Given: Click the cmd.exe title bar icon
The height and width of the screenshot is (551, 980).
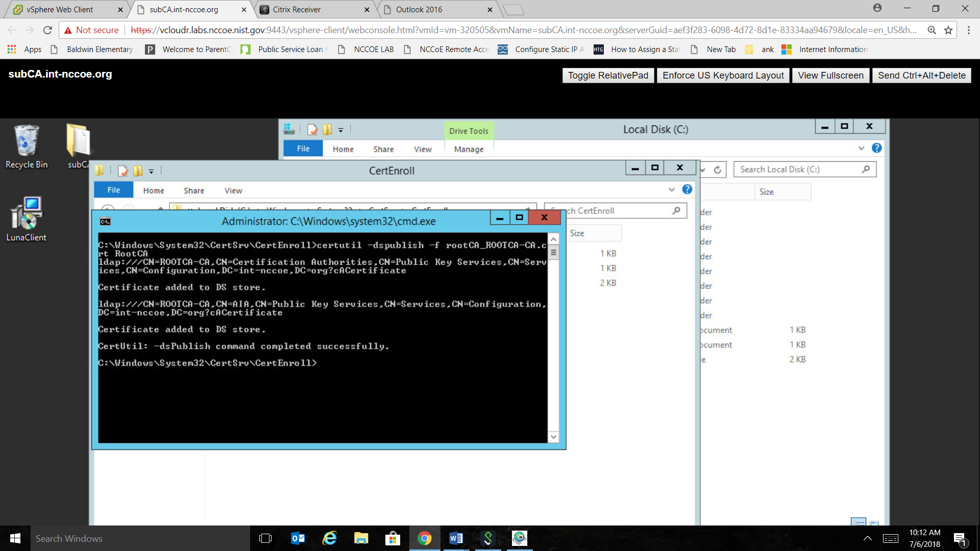Looking at the screenshot, I should click(105, 221).
